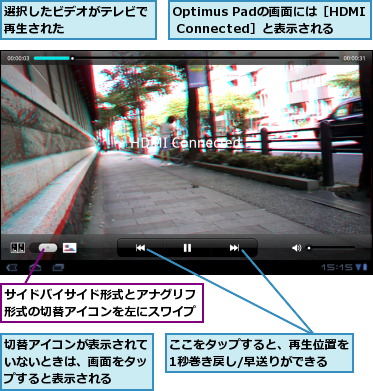Select the side-by-side format icon
The image size is (373, 391).
pyautogui.click(x=18, y=248)
